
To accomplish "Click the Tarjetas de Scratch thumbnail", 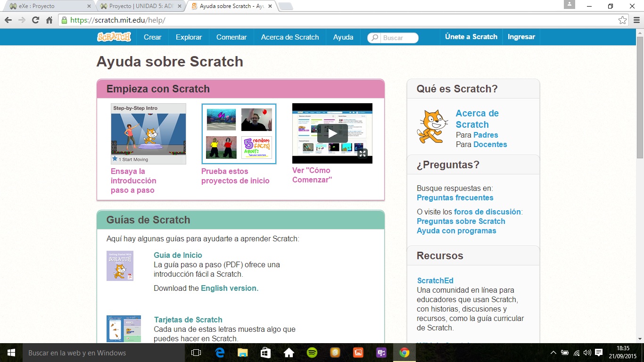I will (x=124, y=329).
